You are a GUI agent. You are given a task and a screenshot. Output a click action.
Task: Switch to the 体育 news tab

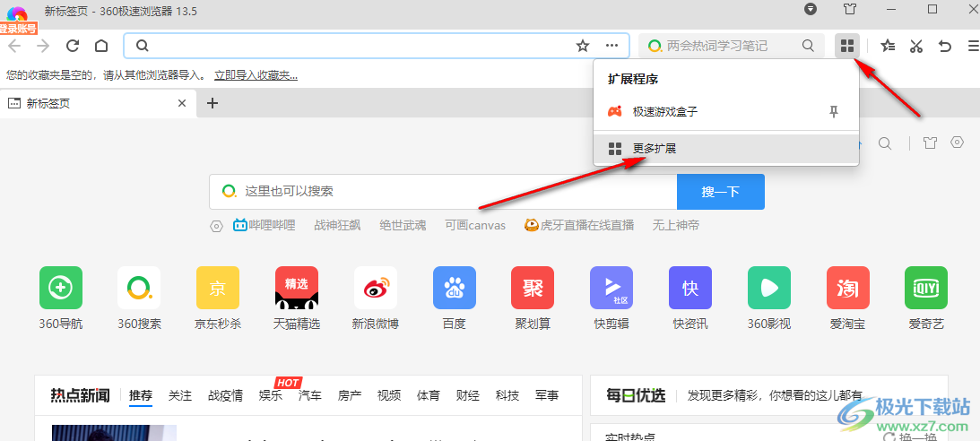click(429, 395)
